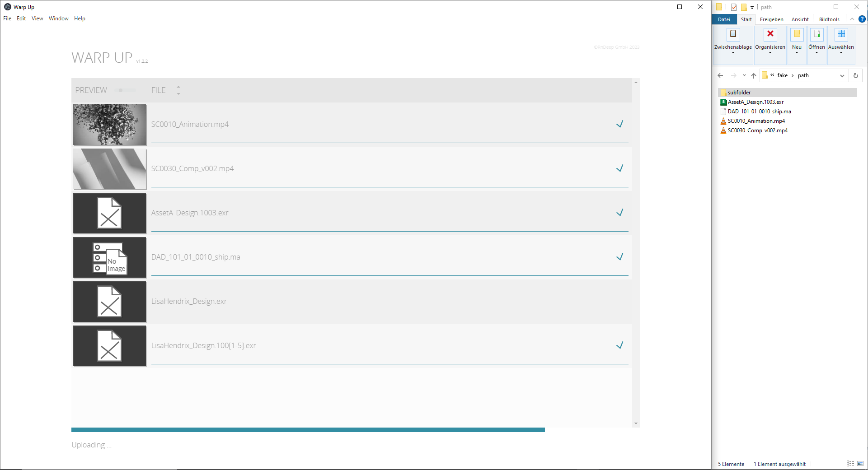Click the SC0030_Comp_v002.mp4 preview thumbnail
The image size is (868, 470).
(110, 169)
